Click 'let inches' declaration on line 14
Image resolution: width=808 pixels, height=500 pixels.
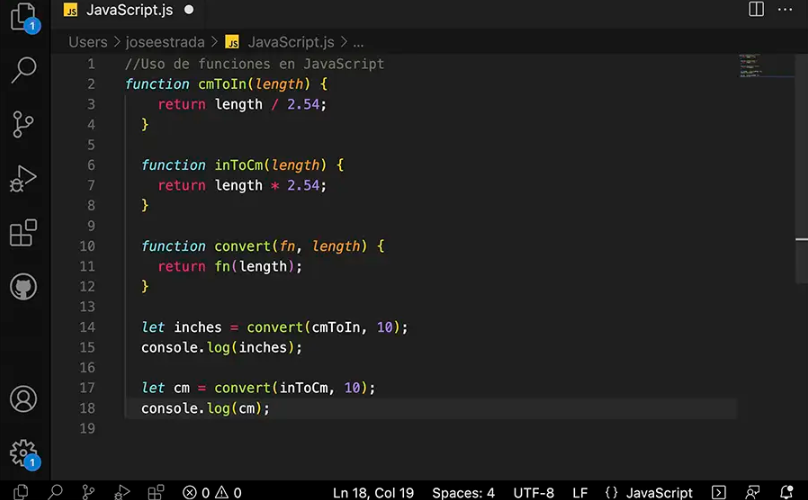point(181,327)
